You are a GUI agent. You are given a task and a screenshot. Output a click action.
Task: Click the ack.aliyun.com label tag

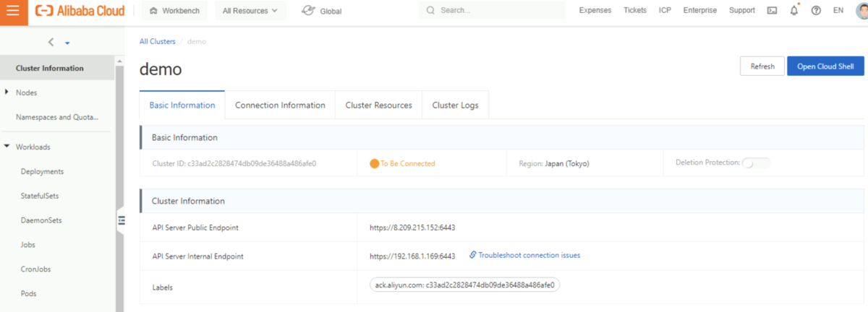coord(464,285)
